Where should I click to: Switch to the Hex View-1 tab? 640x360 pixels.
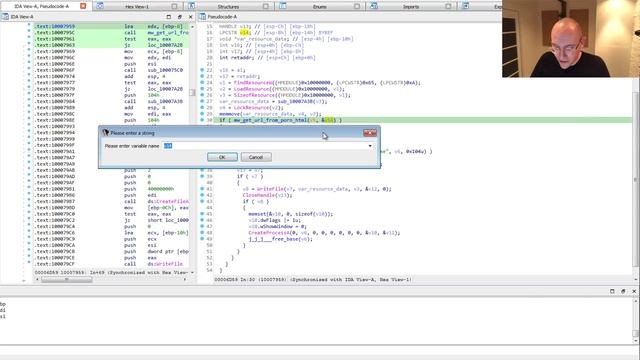pos(138,7)
